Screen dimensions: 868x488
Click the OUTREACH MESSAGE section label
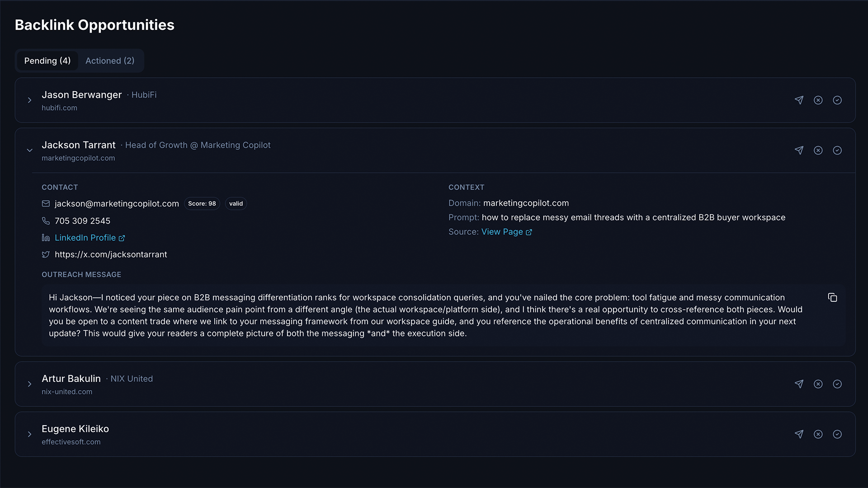81,275
